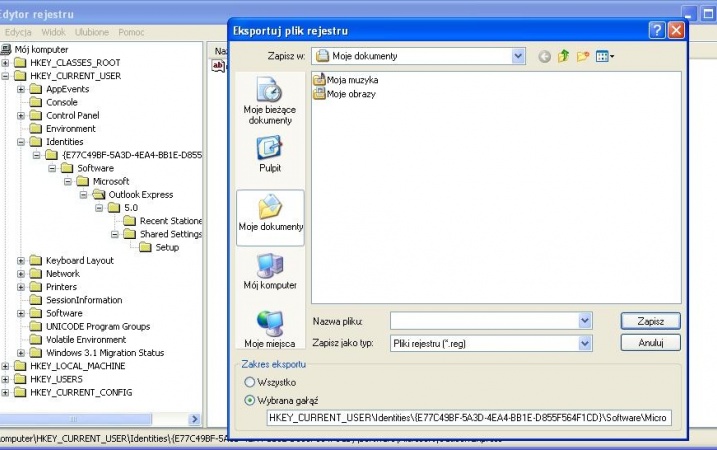Create a new folder in dialog toolbar
This screenshot has height=450, width=717.
[583, 56]
